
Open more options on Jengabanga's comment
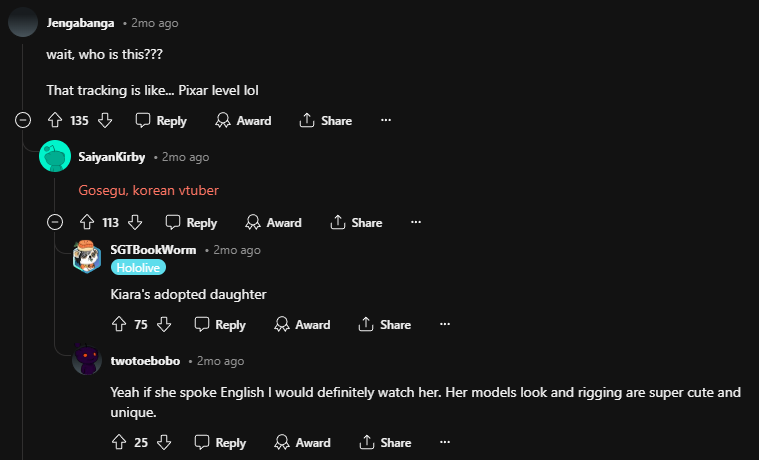tap(386, 121)
